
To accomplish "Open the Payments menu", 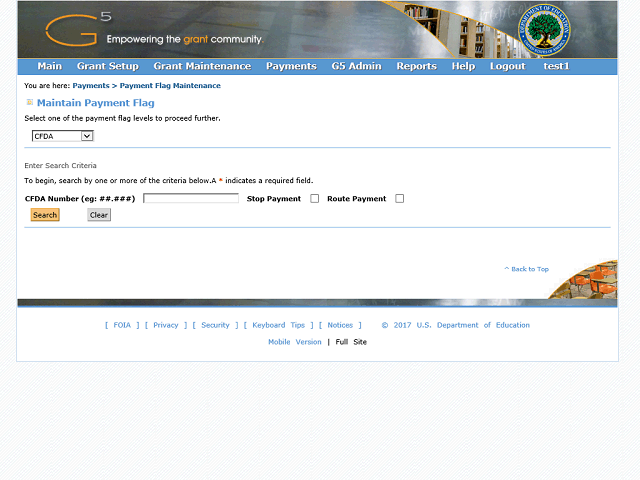I will click(291, 66).
